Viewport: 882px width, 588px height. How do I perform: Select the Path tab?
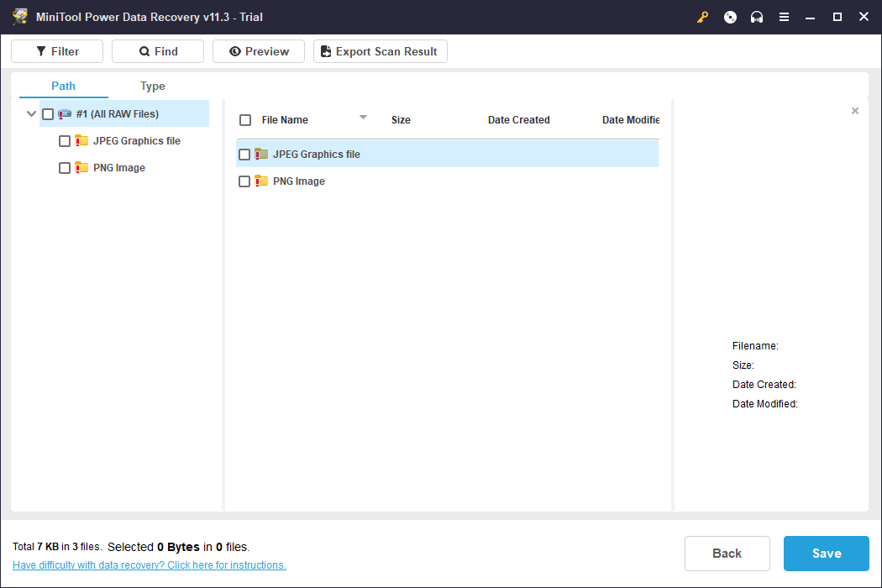[x=63, y=86]
